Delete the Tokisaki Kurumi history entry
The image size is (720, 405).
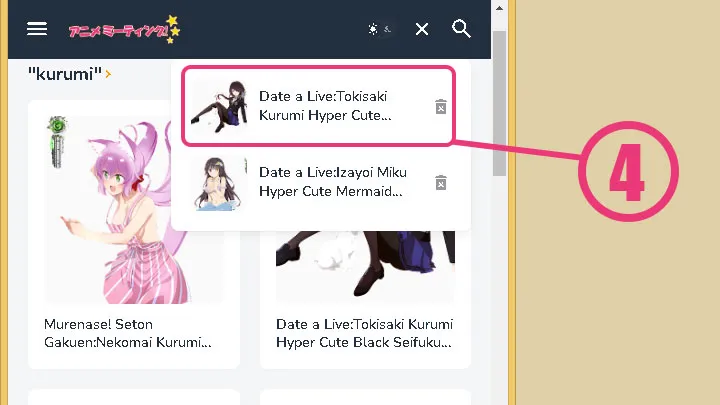pos(441,107)
